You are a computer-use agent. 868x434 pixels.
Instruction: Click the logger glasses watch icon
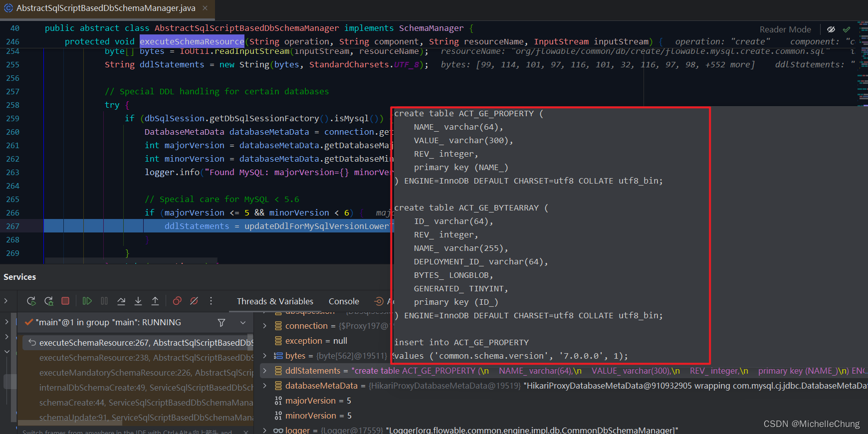click(278, 430)
